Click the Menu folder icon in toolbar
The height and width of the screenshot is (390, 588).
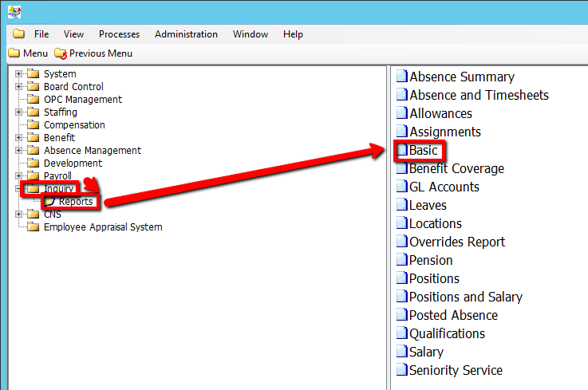14,53
